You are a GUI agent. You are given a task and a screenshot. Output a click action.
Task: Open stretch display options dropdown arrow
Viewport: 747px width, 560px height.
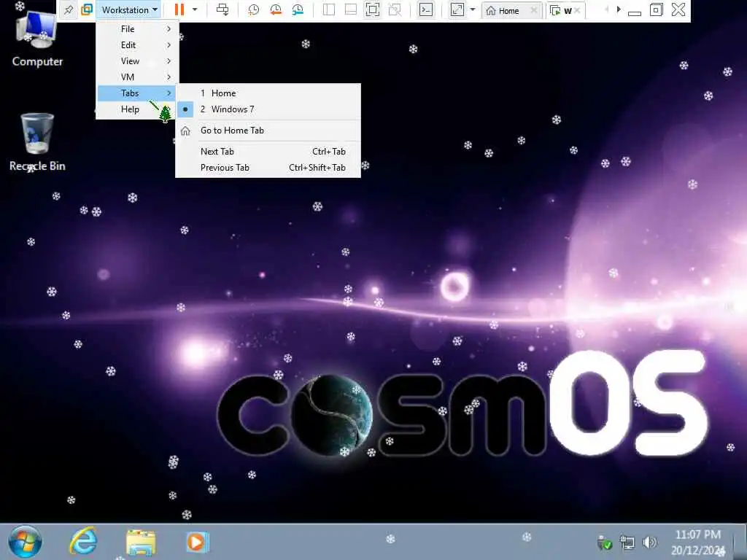click(x=473, y=9)
